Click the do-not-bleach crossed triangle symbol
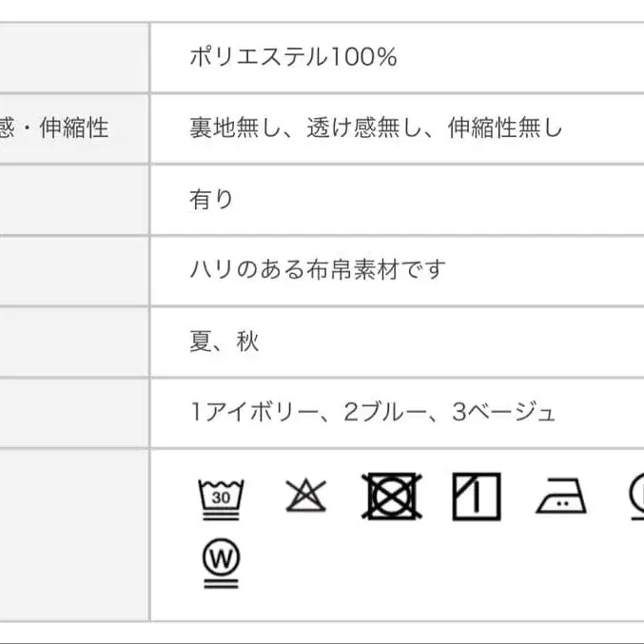644x644 pixels. (x=305, y=495)
